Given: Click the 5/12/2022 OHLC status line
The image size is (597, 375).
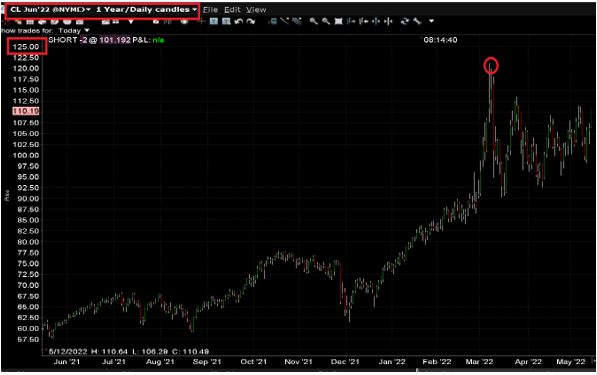Looking at the screenshot, I should pos(129,351).
